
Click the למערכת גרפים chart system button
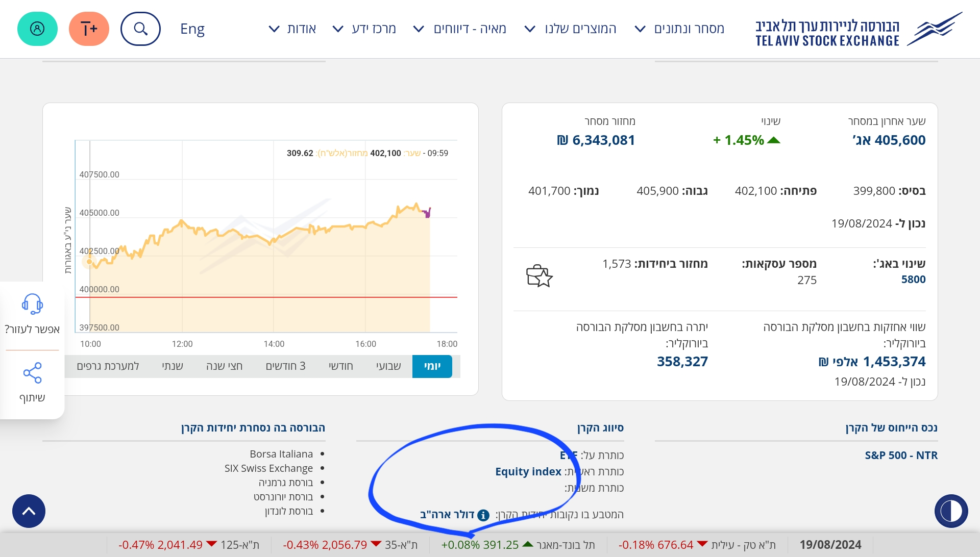pos(108,366)
